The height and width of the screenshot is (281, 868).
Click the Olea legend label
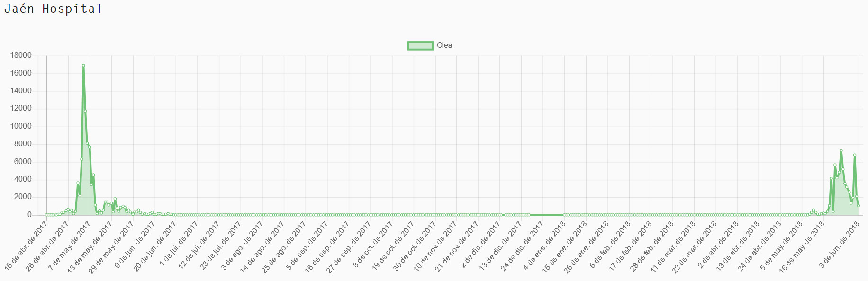click(x=444, y=45)
